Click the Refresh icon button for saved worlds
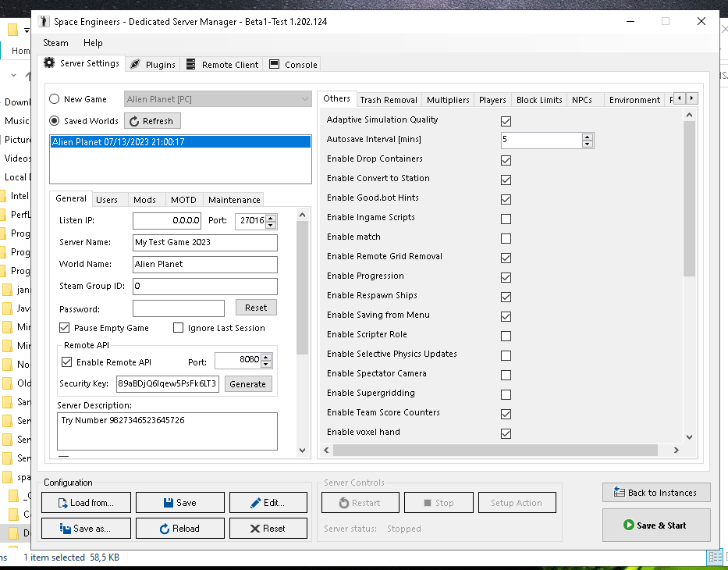 (152, 121)
